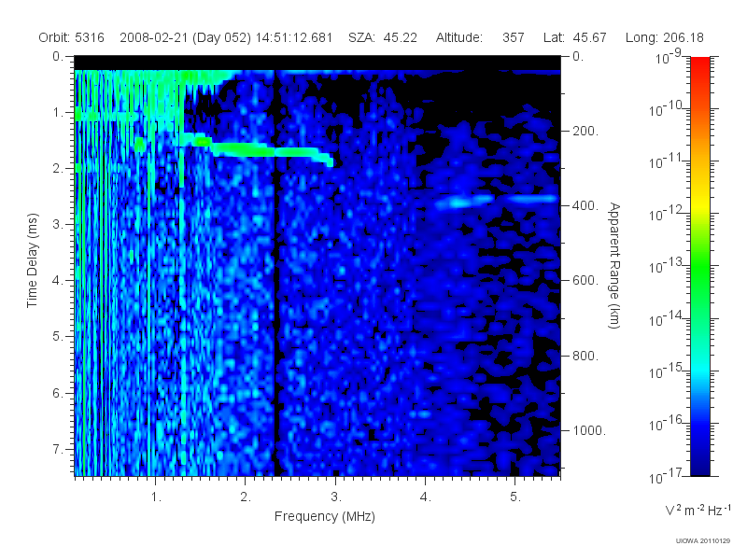Click the time delay tick label 7.
The height and width of the screenshot is (560, 747).
click(57, 449)
